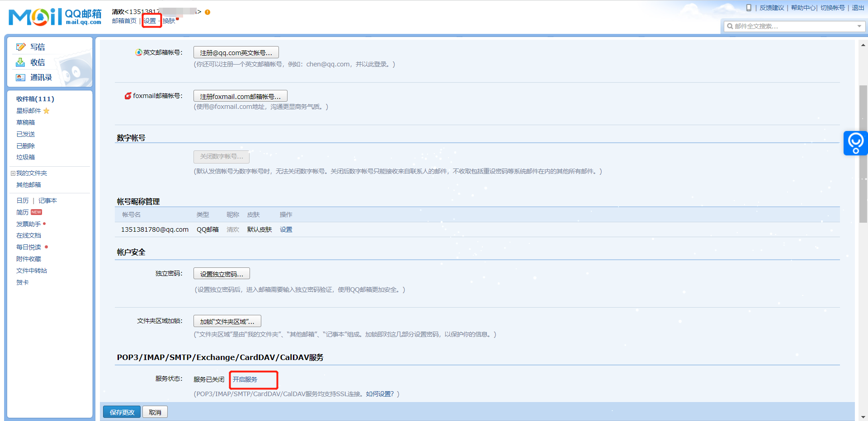The height and width of the screenshot is (421, 868).
Task: Open 记事本 in the sidebar
Action: click(48, 201)
